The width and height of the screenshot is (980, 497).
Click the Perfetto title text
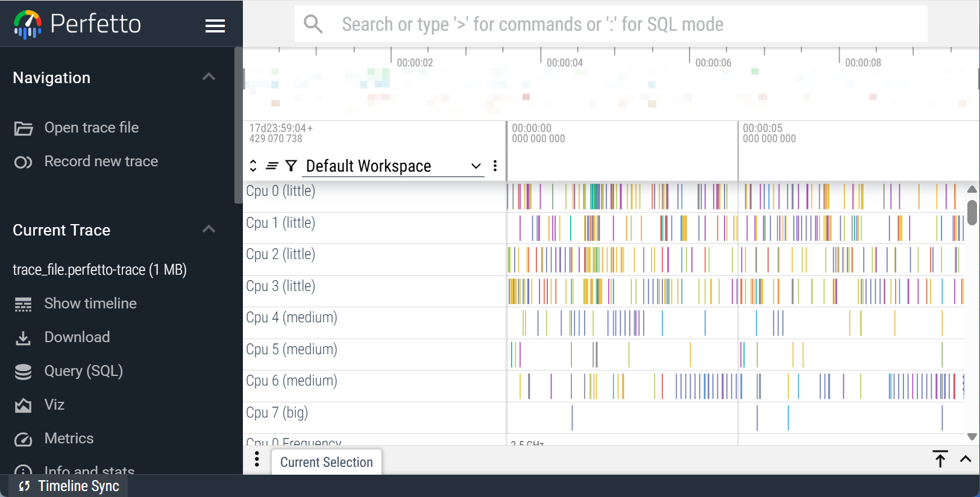[95, 24]
